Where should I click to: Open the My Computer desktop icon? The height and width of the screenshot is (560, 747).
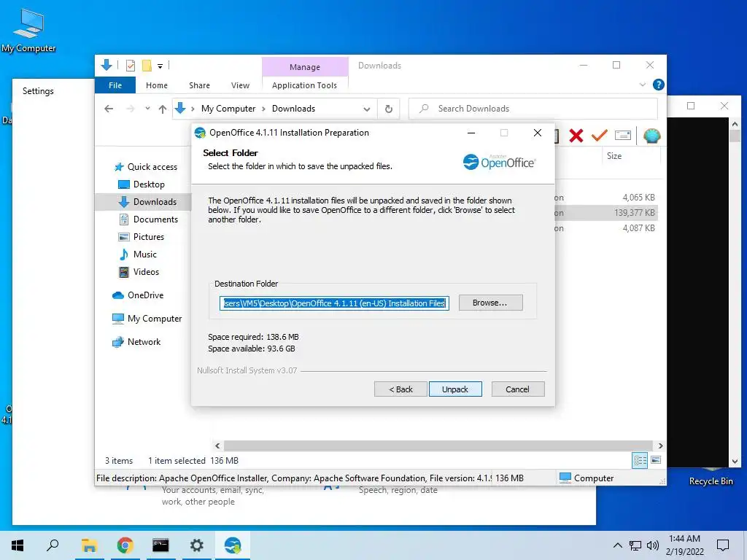point(28,31)
